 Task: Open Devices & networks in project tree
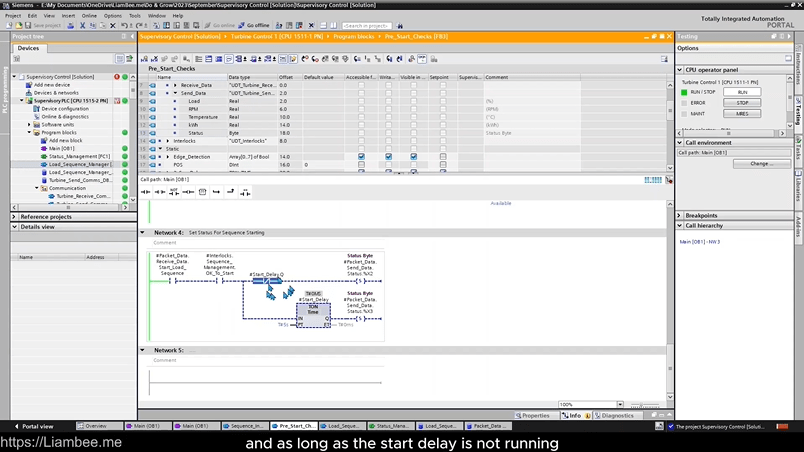tap(56, 93)
